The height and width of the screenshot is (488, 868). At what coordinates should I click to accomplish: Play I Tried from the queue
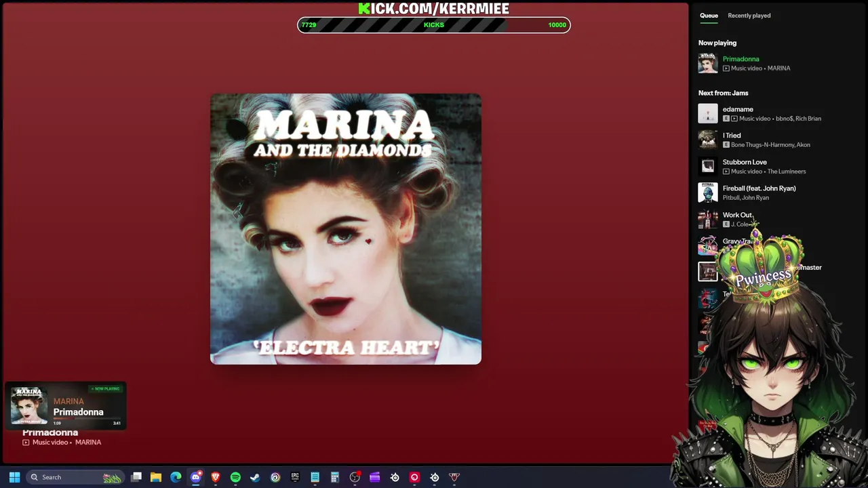tap(732, 136)
